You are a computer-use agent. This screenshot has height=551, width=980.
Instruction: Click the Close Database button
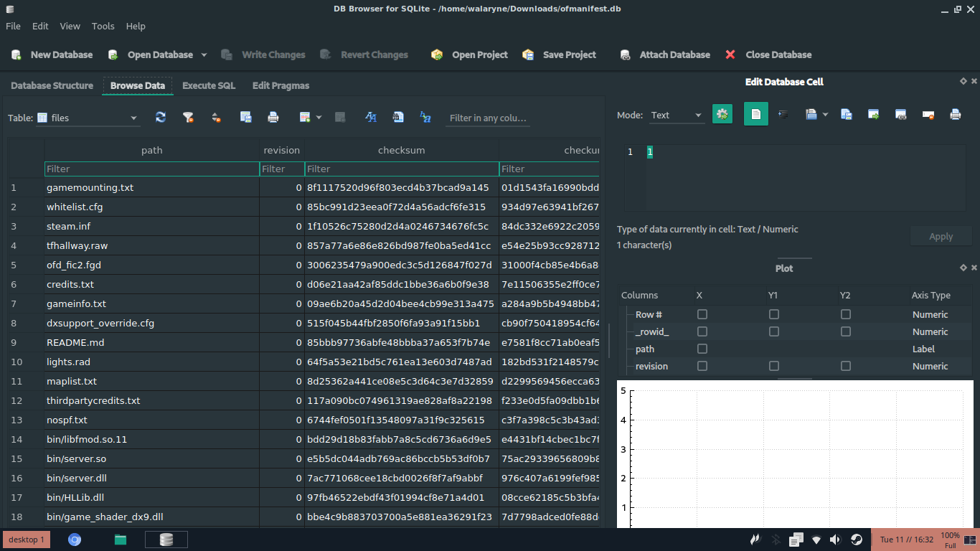770,55
